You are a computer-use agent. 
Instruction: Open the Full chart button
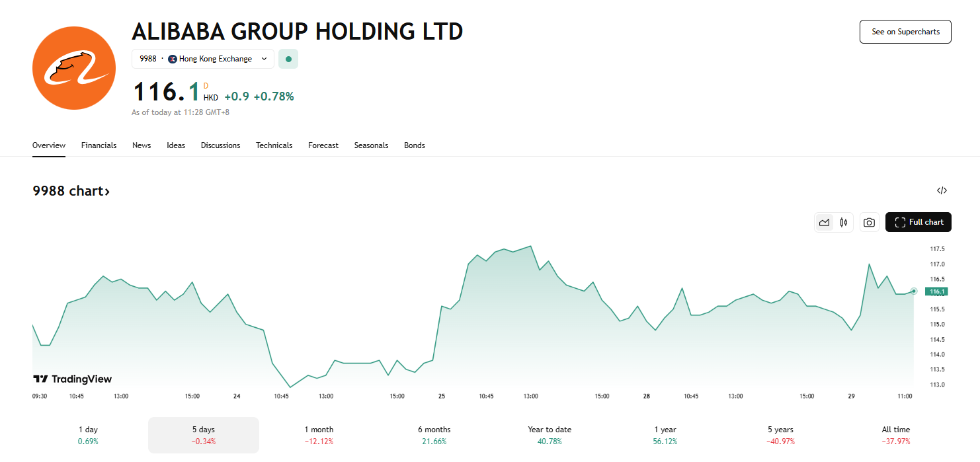point(918,222)
